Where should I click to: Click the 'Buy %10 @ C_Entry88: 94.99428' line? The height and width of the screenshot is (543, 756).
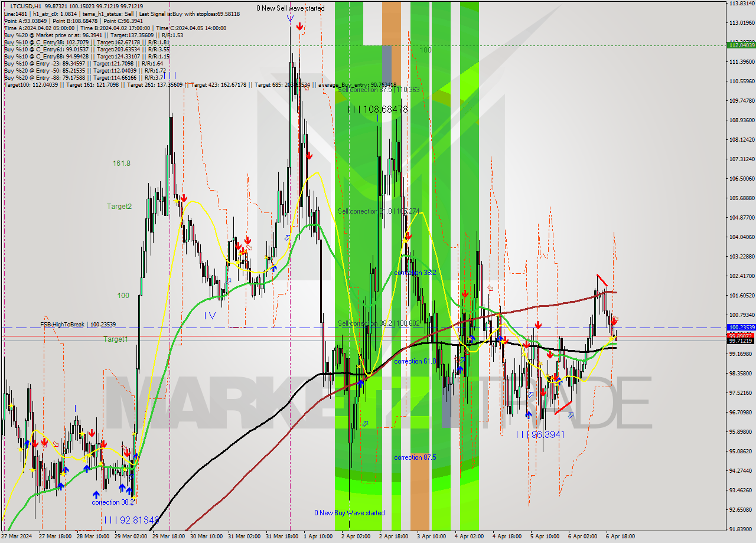87,56
